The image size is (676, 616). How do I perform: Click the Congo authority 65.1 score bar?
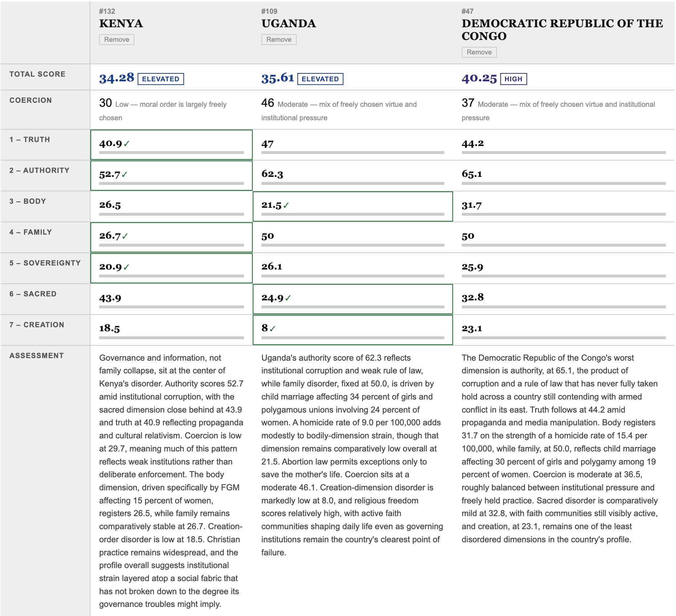pyautogui.click(x=563, y=183)
